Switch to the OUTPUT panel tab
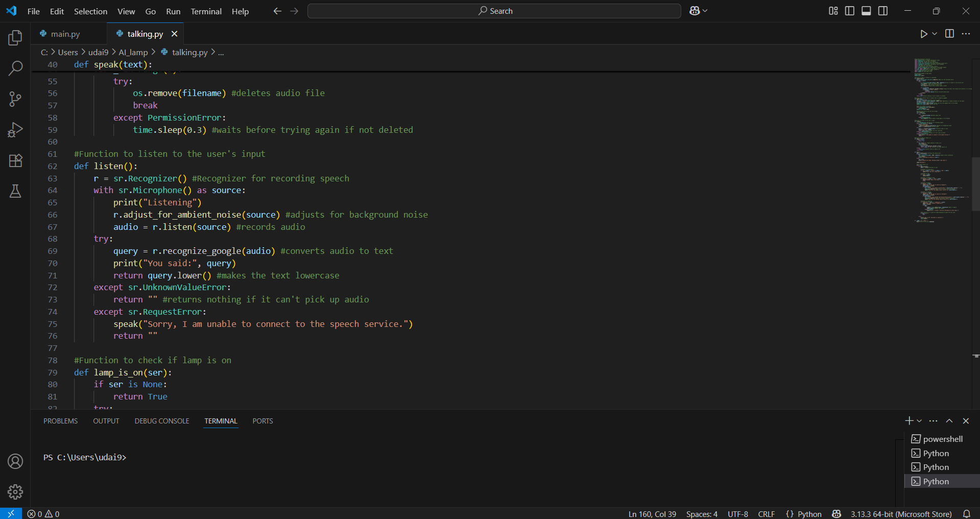 click(x=106, y=421)
